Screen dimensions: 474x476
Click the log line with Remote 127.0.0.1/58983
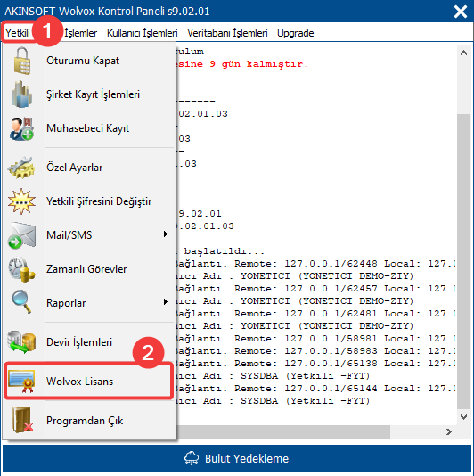click(x=315, y=350)
